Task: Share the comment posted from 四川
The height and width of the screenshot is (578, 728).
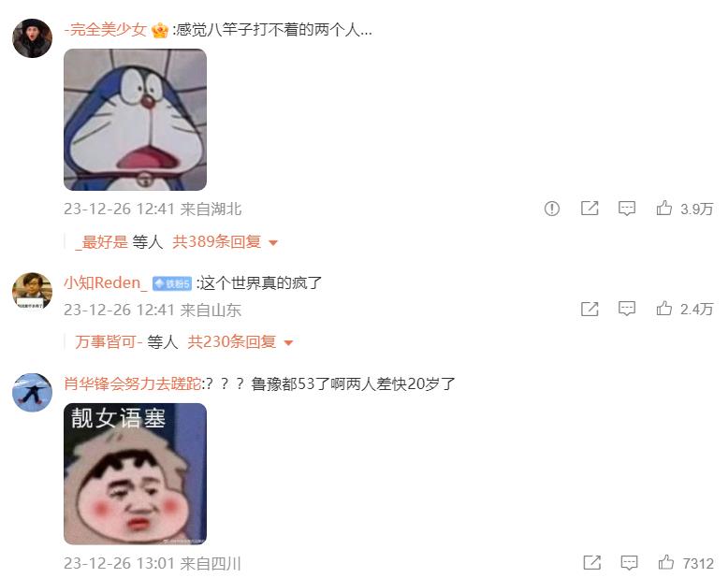Action: 591,563
